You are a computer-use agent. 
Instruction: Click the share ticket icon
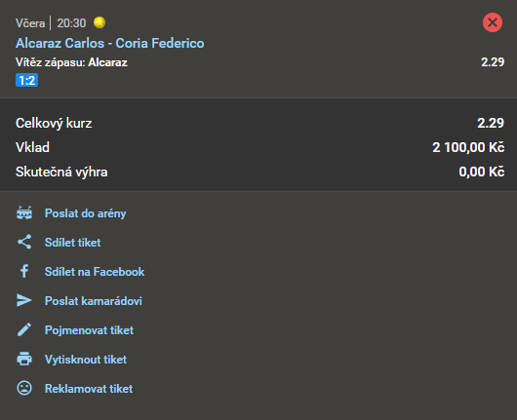coord(24,242)
